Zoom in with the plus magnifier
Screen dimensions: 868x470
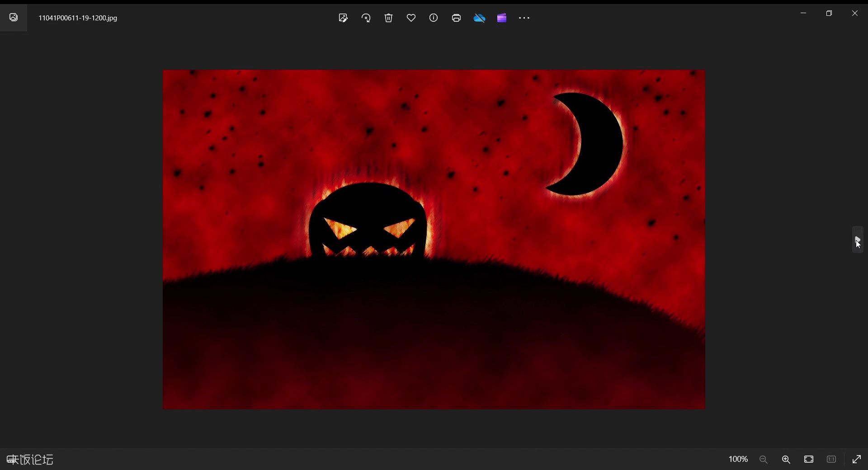pyautogui.click(x=786, y=459)
